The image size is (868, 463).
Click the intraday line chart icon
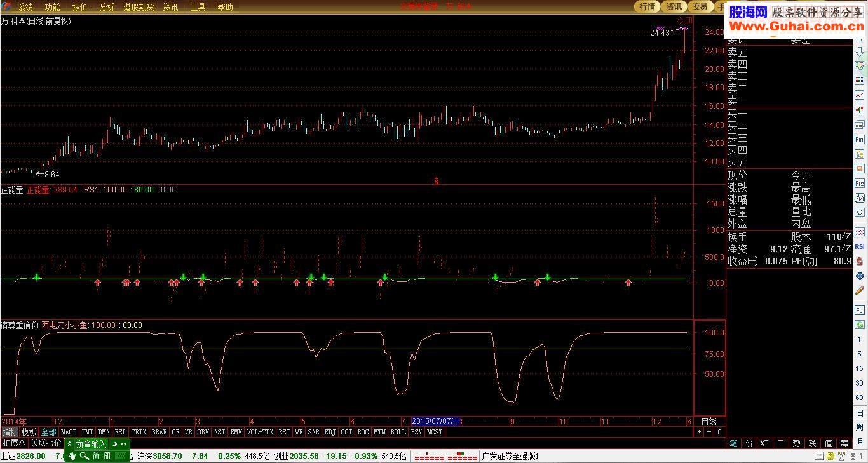click(x=859, y=95)
